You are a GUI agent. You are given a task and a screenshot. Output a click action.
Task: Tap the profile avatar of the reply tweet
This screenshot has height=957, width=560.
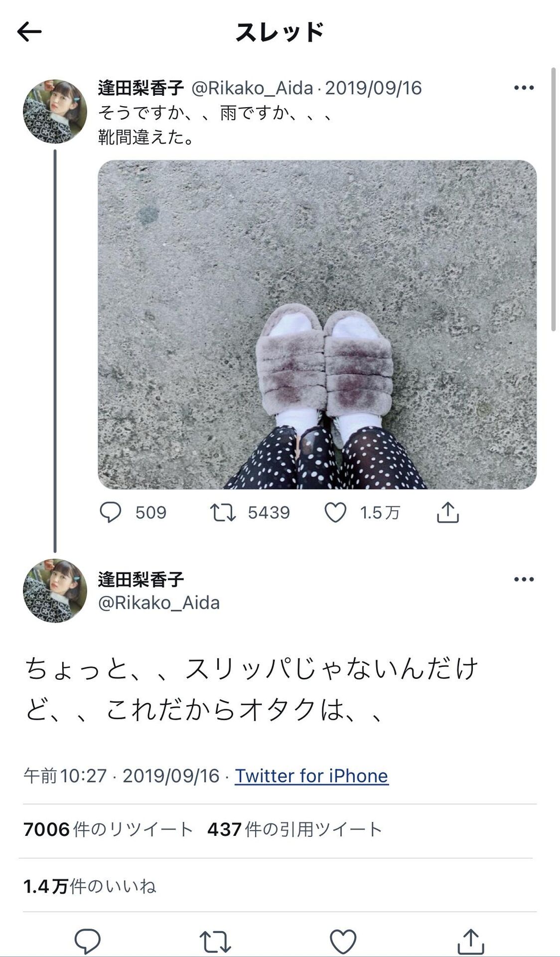[x=55, y=591]
